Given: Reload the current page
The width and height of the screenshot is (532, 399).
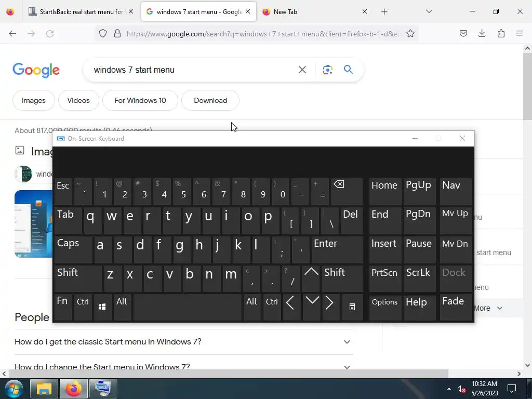Looking at the screenshot, I should tap(50, 33).
